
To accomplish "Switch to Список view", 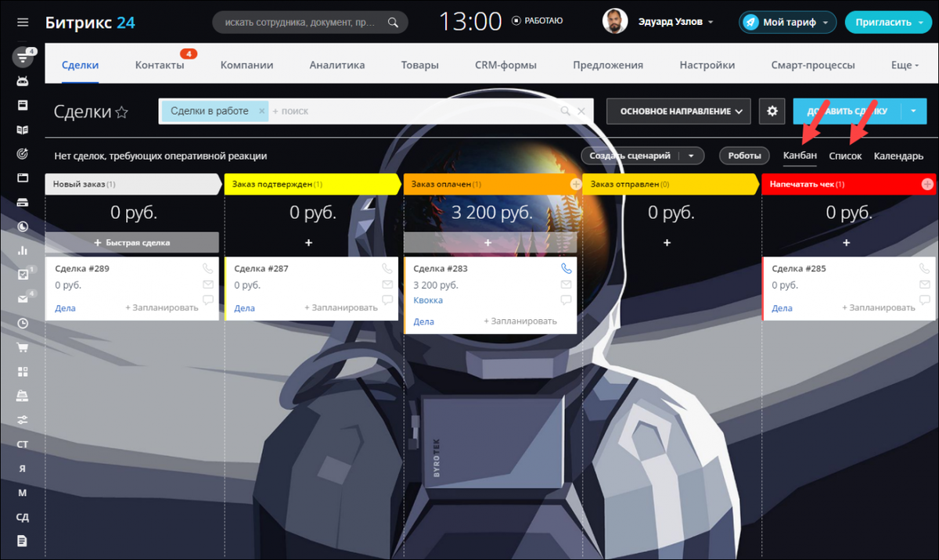I will pos(845,156).
